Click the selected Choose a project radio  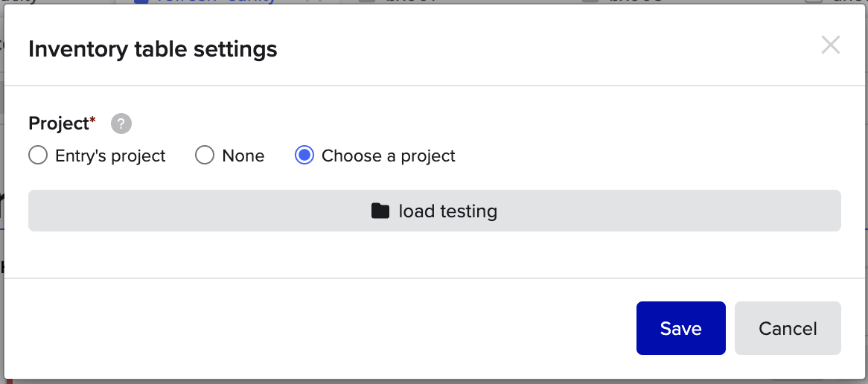point(304,156)
